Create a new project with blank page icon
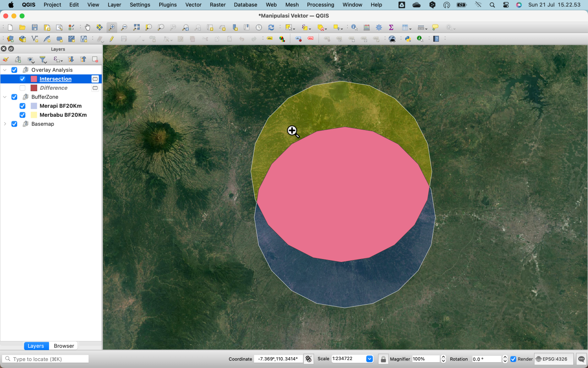This screenshot has width=588, height=368. click(x=10, y=27)
